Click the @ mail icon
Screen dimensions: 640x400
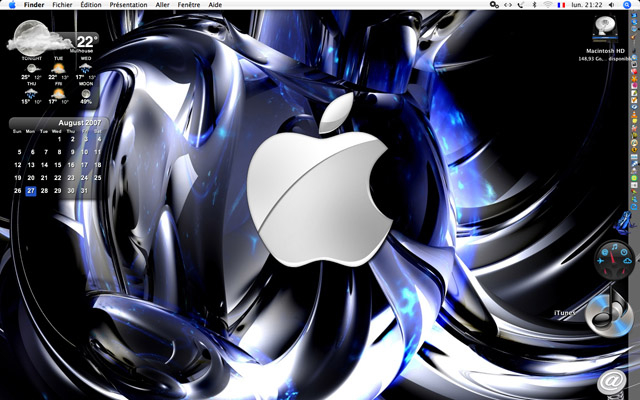pyautogui.click(x=612, y=382)
